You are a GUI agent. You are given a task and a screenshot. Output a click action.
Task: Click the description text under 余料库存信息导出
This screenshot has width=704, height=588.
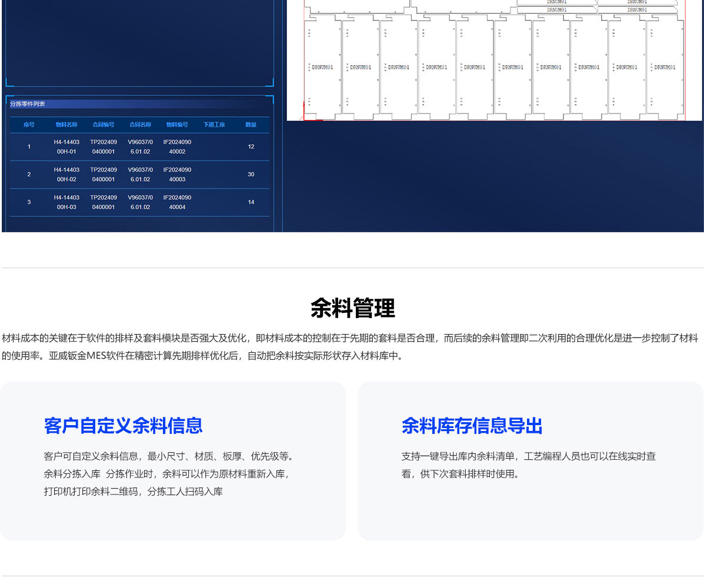528,465
